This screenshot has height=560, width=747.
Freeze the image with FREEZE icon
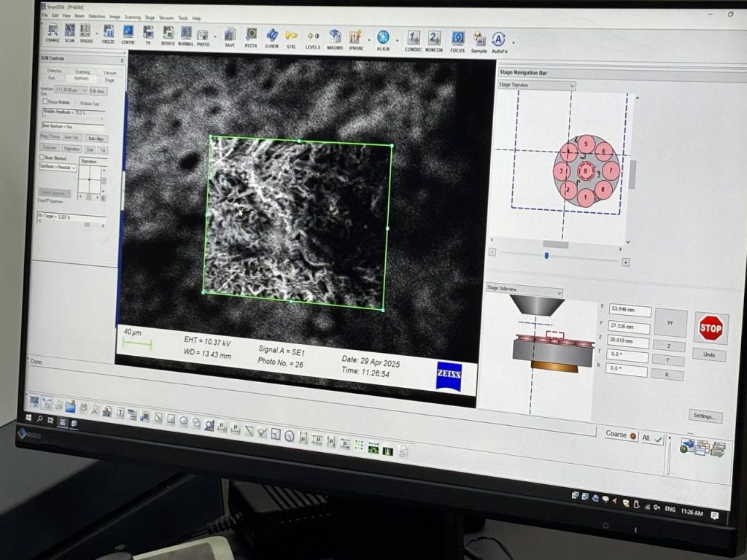109,34
